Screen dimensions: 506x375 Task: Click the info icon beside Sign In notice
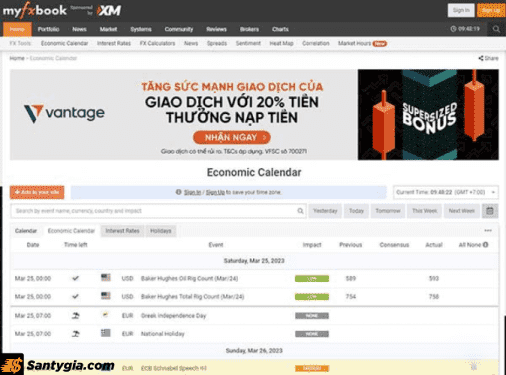[178, 192]
